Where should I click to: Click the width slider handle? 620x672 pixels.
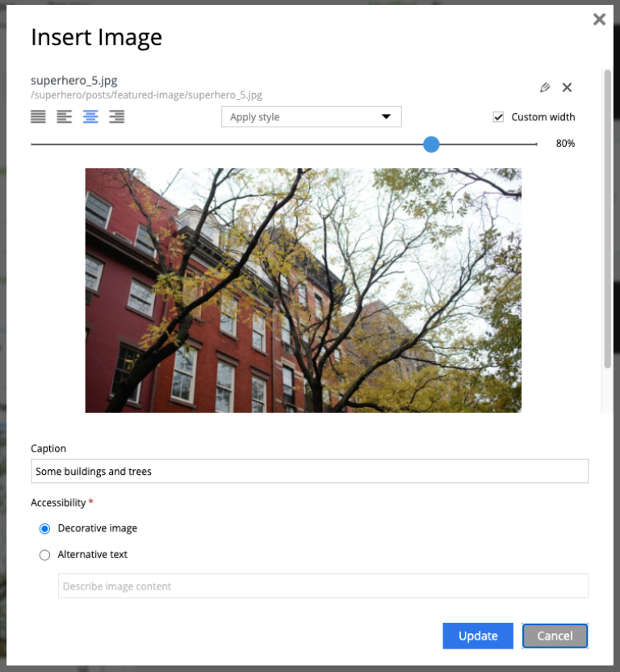point(431,145)
